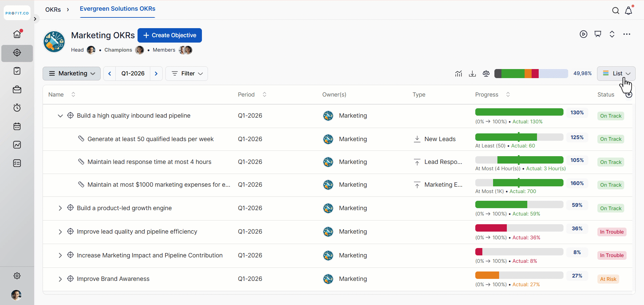Open the List view dropdown

pyautogui.click(x=616, y=74)
